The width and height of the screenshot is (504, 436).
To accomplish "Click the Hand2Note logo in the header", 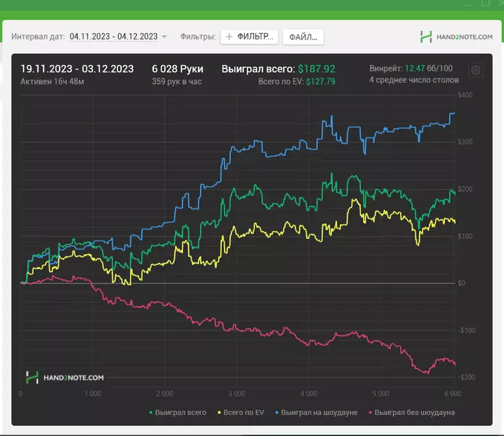I will pos(456,37).
